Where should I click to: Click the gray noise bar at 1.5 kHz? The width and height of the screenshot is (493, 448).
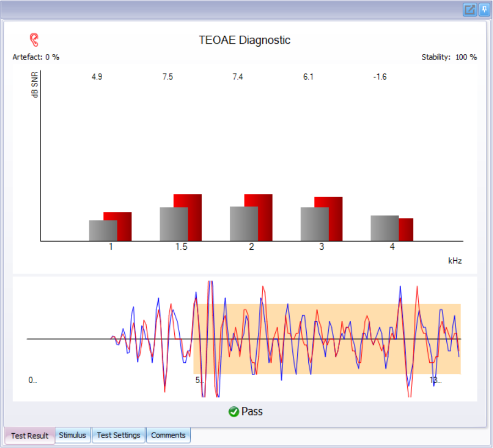(x=174, y=224)
